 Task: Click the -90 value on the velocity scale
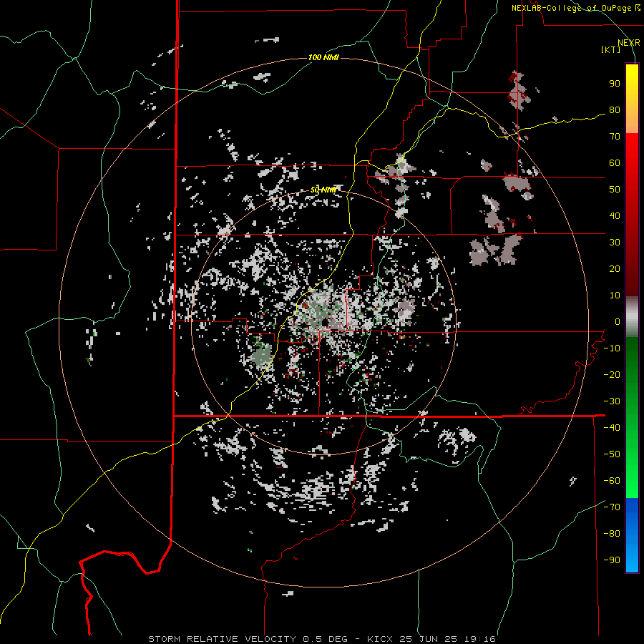pyautogui.click(x=612, y=560)
